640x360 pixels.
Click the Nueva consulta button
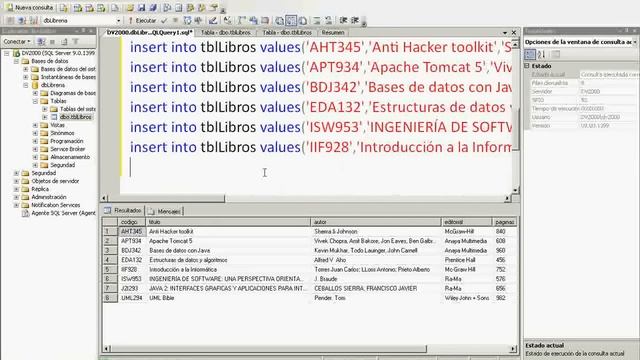(29, 7)
